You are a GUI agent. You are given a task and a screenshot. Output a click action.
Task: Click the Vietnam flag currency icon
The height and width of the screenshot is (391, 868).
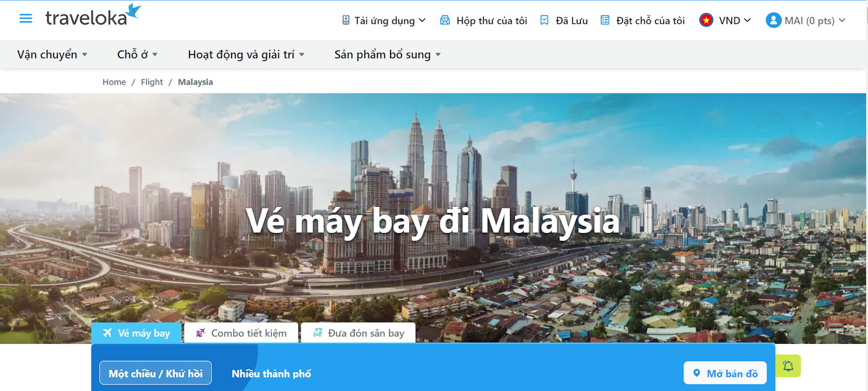tap(706, 20)
